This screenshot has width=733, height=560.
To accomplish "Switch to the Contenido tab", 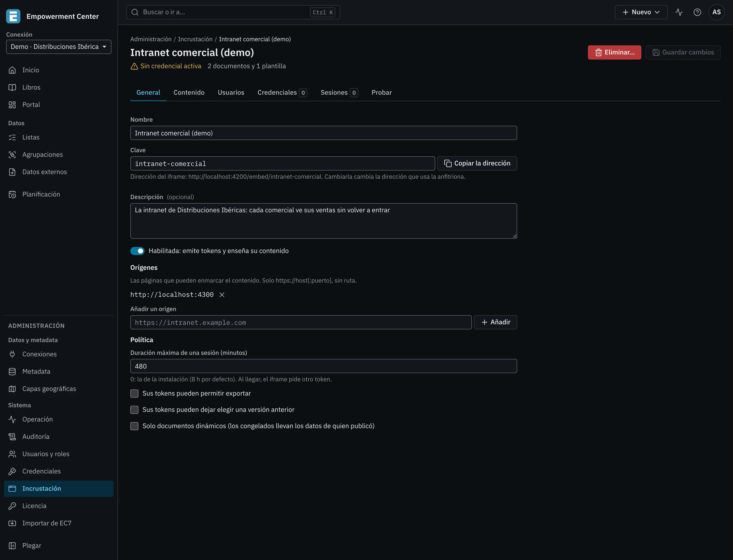I will point(189,93).
